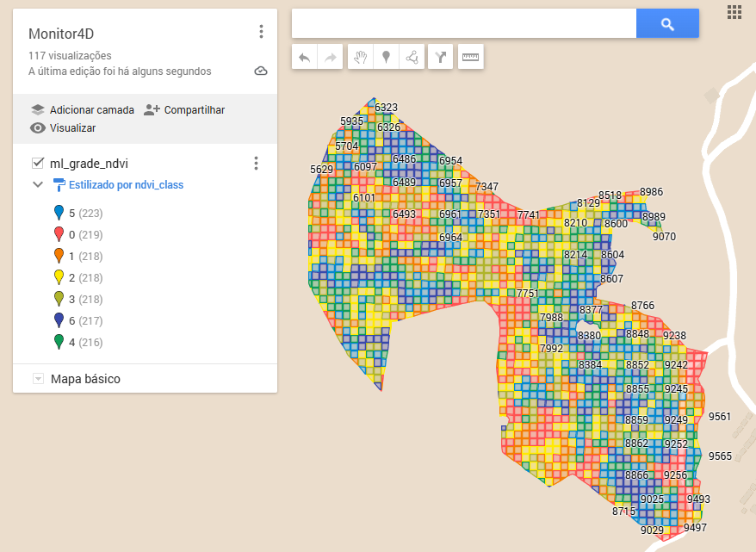Select the draw line tool
This screenshot has width=756, height=552.
(412, 58)
